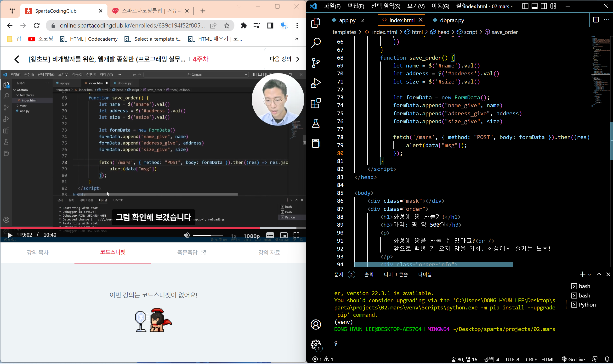Show more Chrome bookmarks overflow
This screenshot has width=613, height=364.
pyautogui.click(x=296, y=39)
